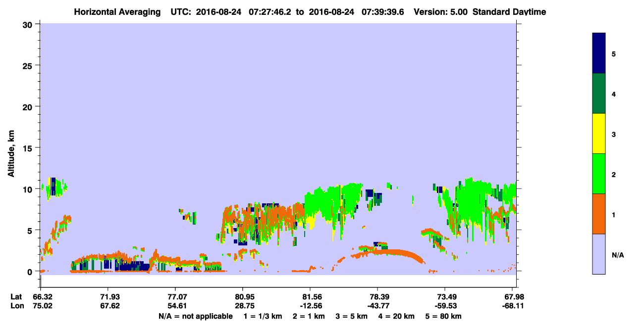Click the latitude value '78.39'
This screenshot has width=644, height=330.
click(377, 297)
